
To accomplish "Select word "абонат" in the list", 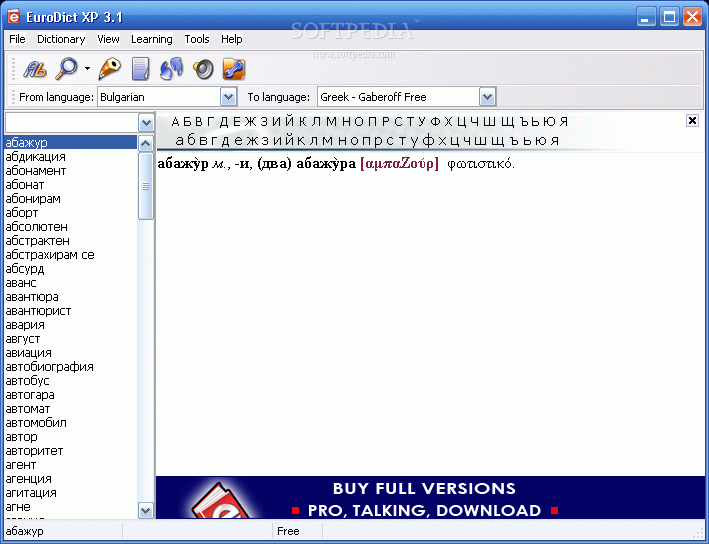I will (71, 184).
